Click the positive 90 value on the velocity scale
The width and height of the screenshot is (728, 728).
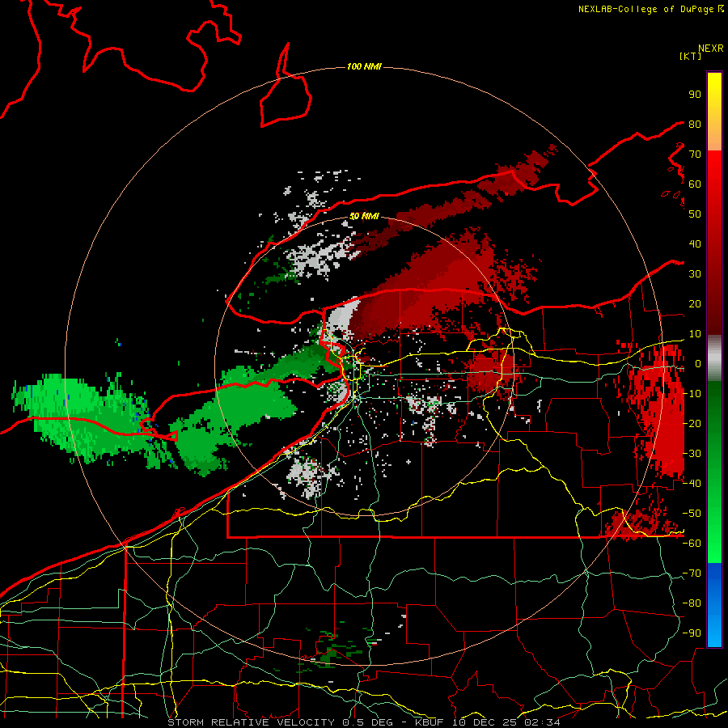click(695, 95)
